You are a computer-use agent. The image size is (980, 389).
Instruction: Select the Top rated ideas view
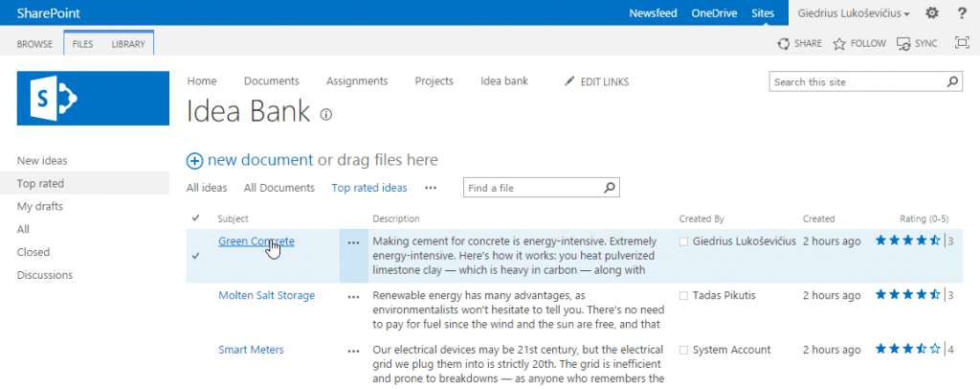click(369, 188)
